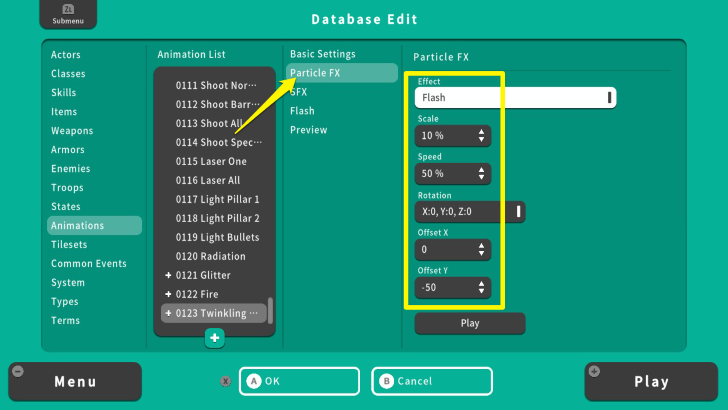
Task: Open Enemies database category
Action: pyautogui.click(x=94, y=169)
